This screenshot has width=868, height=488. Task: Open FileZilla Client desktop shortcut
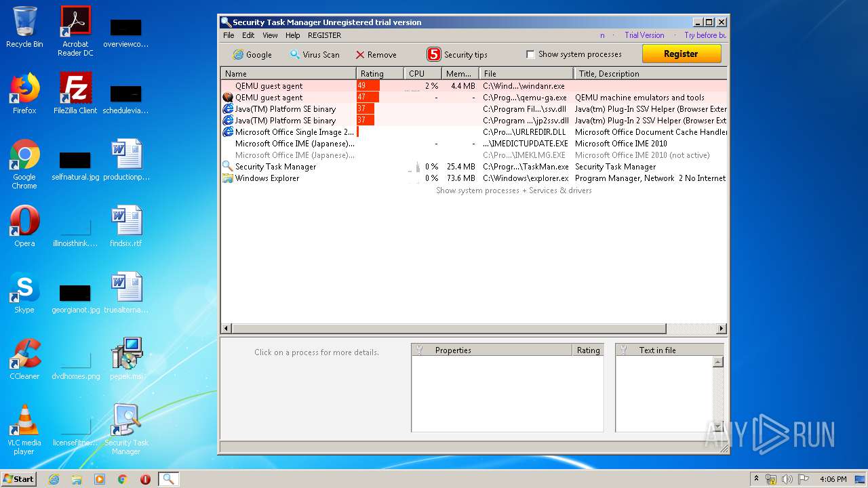[x=75, y=94]
